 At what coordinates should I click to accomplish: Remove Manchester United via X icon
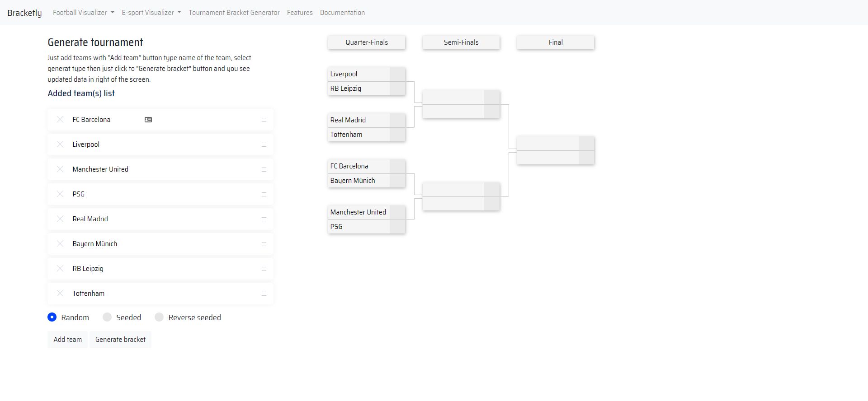60,169
